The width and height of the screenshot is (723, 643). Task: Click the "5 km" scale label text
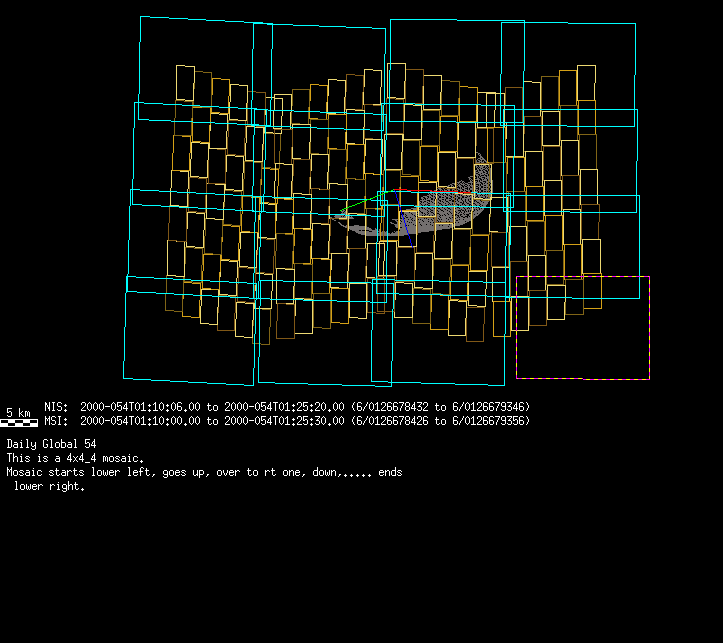coord(18,412)
